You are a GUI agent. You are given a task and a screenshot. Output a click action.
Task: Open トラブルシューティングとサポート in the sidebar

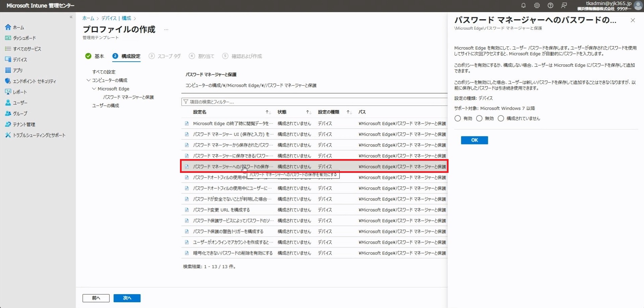[x=39, y=135]
